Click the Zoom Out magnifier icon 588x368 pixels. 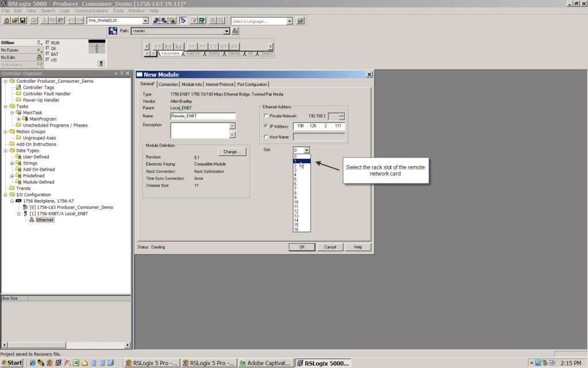click(x=221, y=21)
